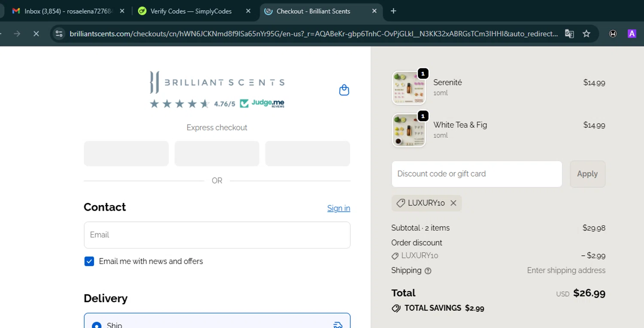Image resolution: width=644 pixels, height=328 pixels.
Task: Click the third express checkout button
Action: (x=307, y=153)
